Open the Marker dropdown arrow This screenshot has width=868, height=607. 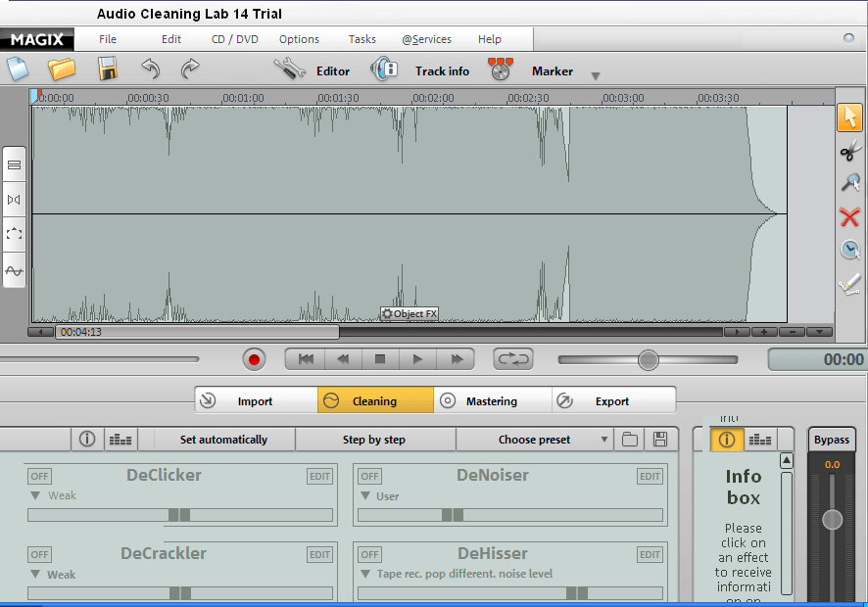tap(595, 74)
